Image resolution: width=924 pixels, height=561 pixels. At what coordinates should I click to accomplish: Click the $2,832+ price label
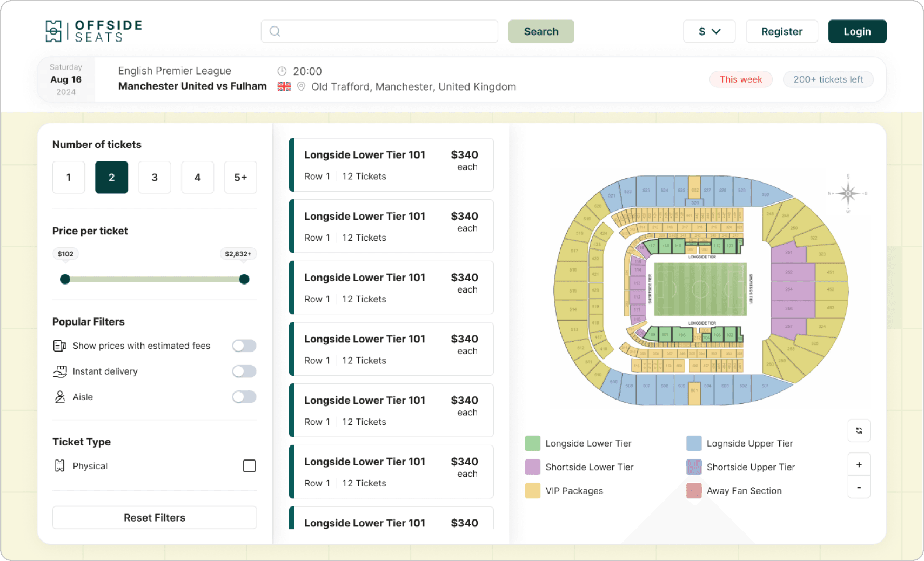pos(238,254)
